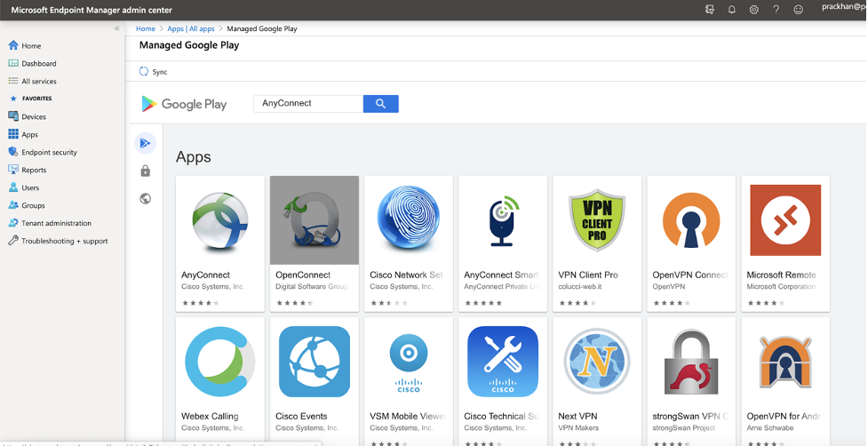Click the account name in the header

pos(845,7)
